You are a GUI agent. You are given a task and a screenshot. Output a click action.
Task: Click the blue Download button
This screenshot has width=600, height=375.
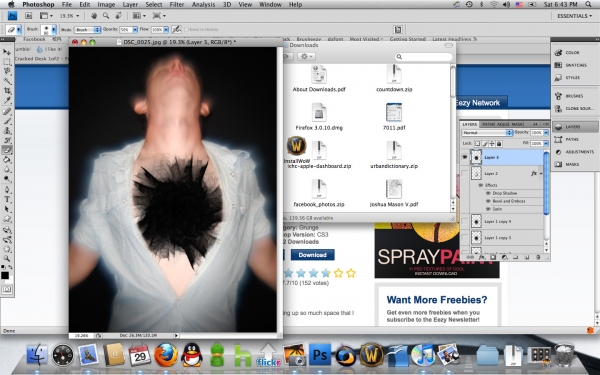pos(312,255)
